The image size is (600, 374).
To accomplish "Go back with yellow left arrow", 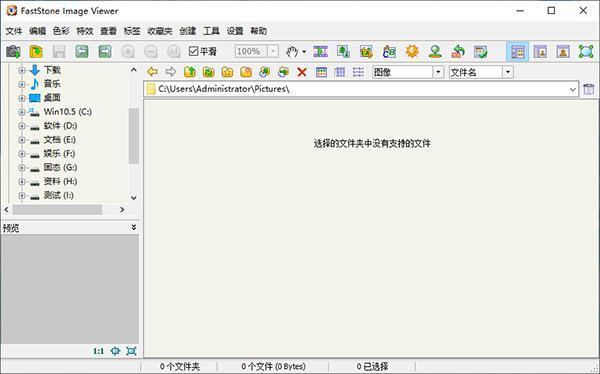I will coord(152,72).
